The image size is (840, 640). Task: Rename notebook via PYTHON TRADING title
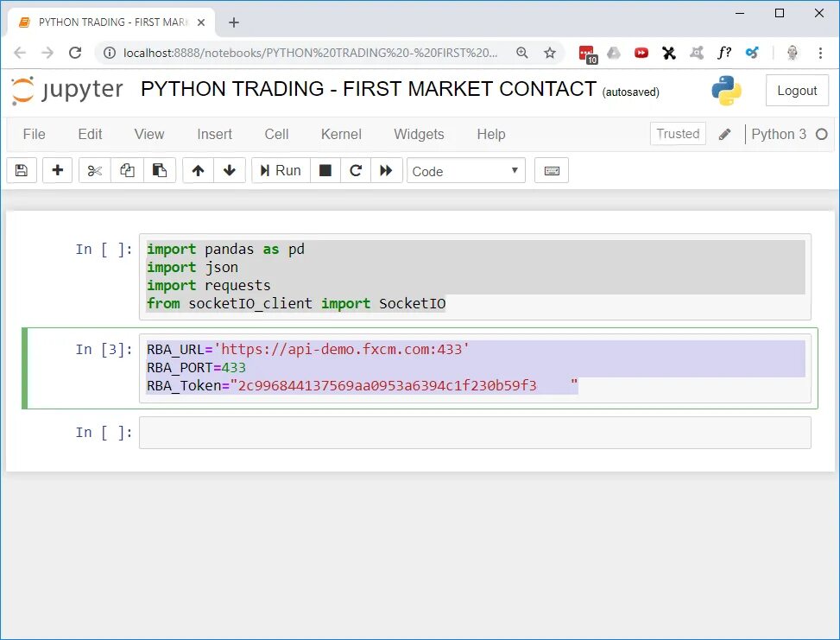(369, 89)
